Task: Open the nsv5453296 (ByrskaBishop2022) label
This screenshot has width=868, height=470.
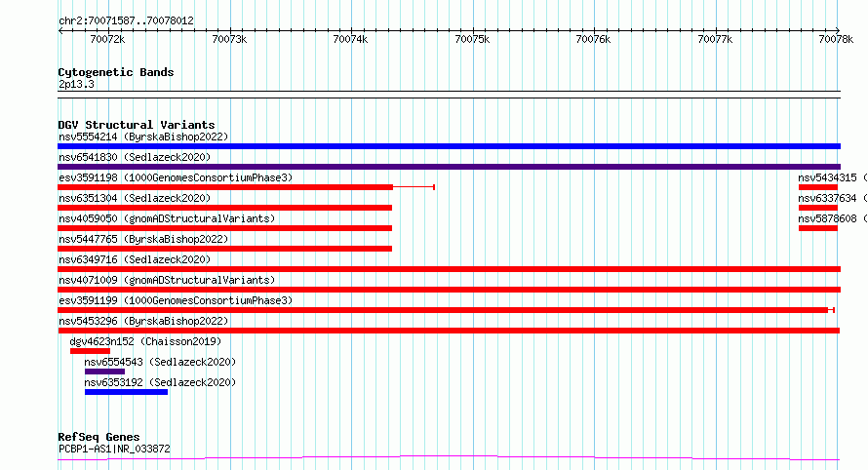Action: [x=143, y=321]
